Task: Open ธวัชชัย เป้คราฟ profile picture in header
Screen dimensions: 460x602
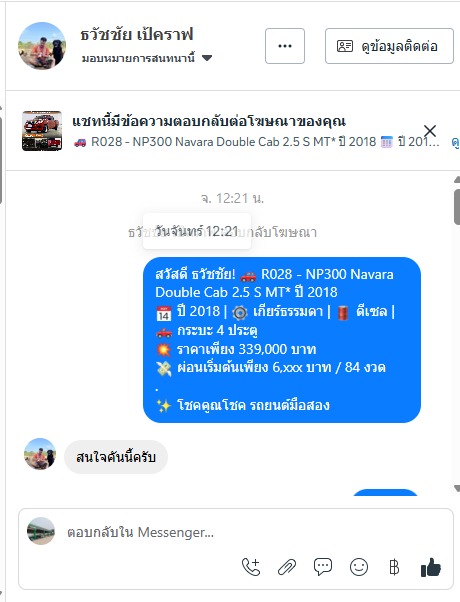Action: (42, 46)
